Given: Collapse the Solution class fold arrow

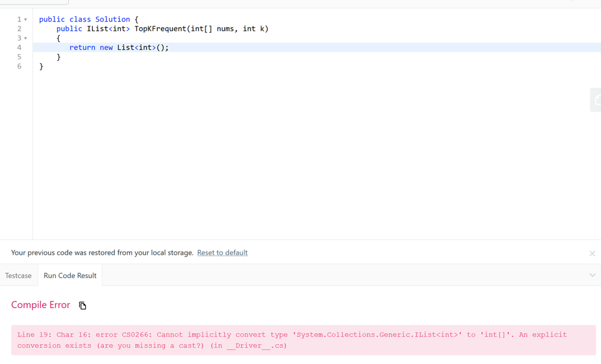Looking at the screenshot, I should tap(25, 20).
